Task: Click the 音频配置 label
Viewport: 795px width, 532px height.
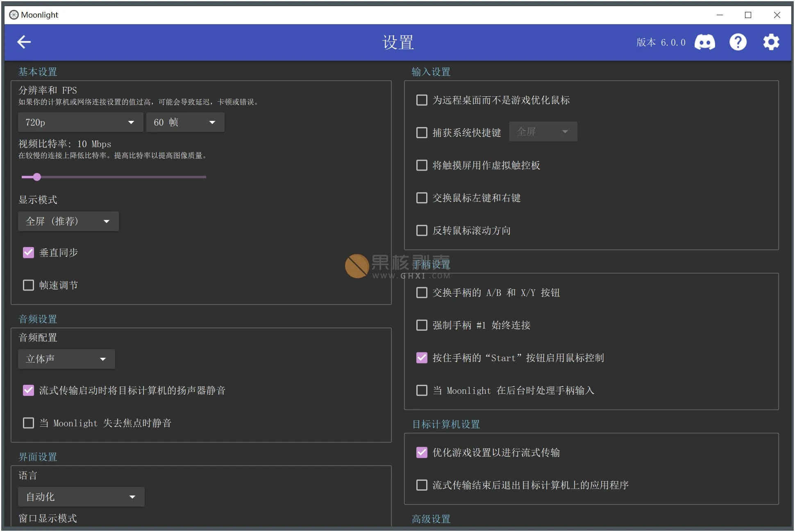Action: click(x=38, y=337)
